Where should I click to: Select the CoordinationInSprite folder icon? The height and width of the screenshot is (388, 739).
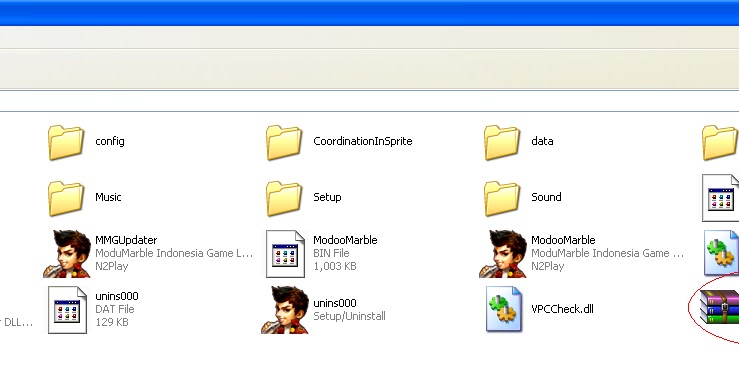(284, 142)
